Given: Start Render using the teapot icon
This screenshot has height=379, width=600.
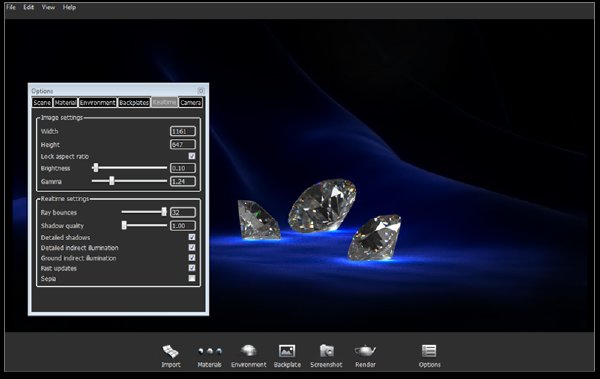Looking at the screenshot, I should (365, 351).
